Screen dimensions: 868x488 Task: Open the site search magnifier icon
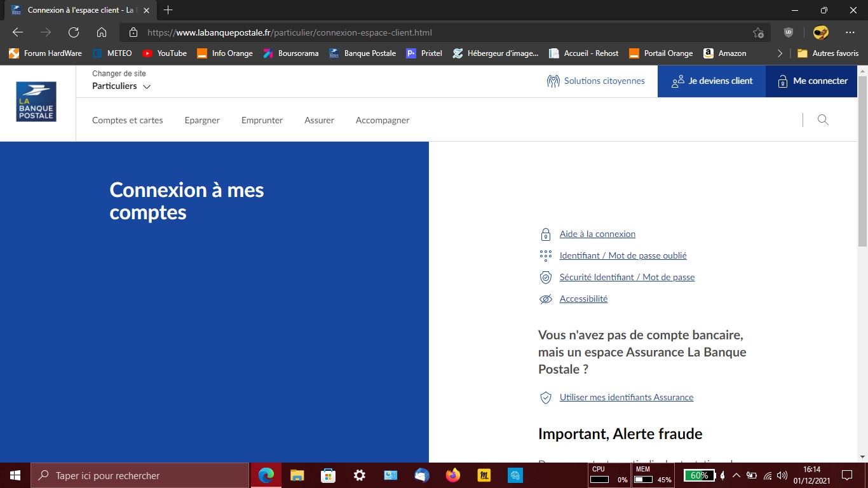(x=823, y=119)
